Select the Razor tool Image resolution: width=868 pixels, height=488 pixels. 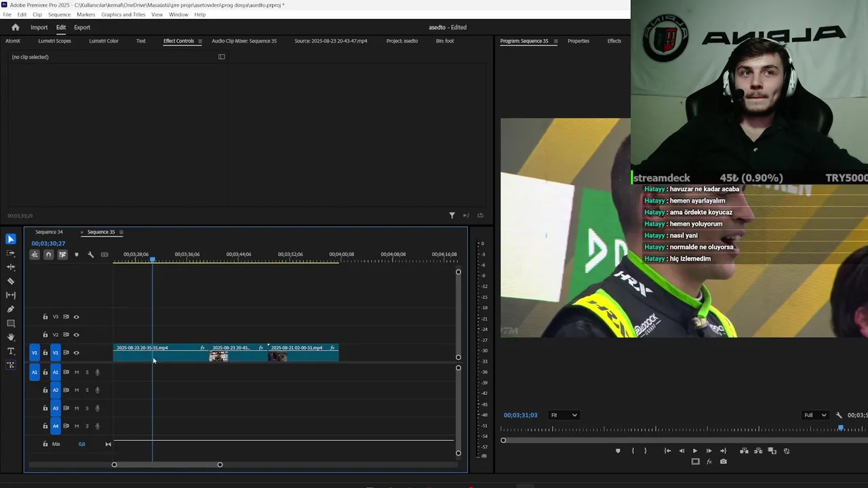[10, 281]
